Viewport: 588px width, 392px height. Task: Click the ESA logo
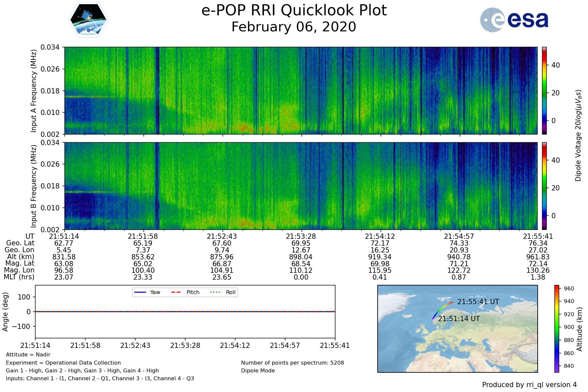514,20
